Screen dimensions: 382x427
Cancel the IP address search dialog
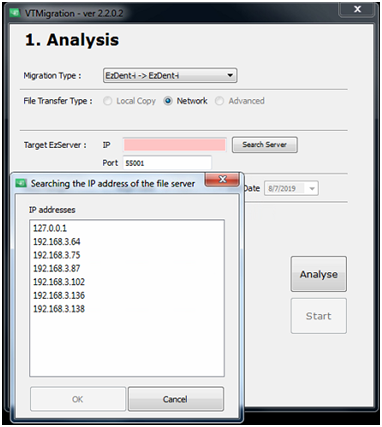(176, 399)
